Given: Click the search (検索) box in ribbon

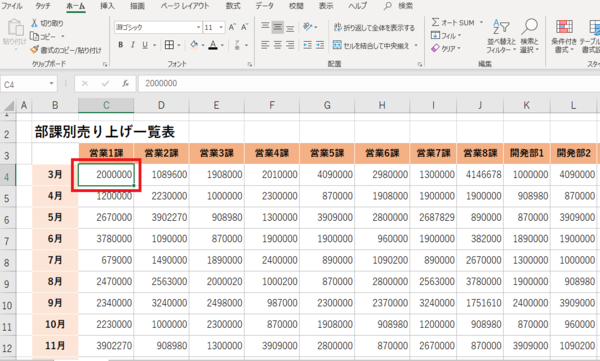Looking at the screenshot, I should tap(398, 6).
